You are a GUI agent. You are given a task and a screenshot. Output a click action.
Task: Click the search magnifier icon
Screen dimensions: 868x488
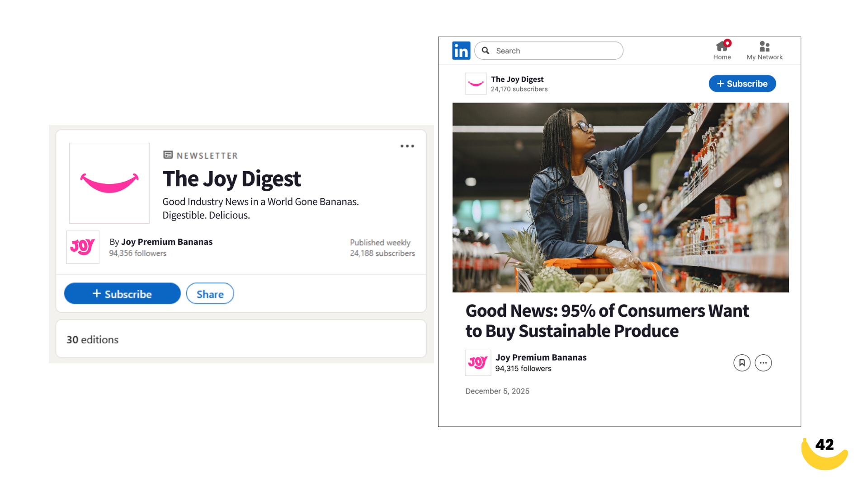coord(486,51)
